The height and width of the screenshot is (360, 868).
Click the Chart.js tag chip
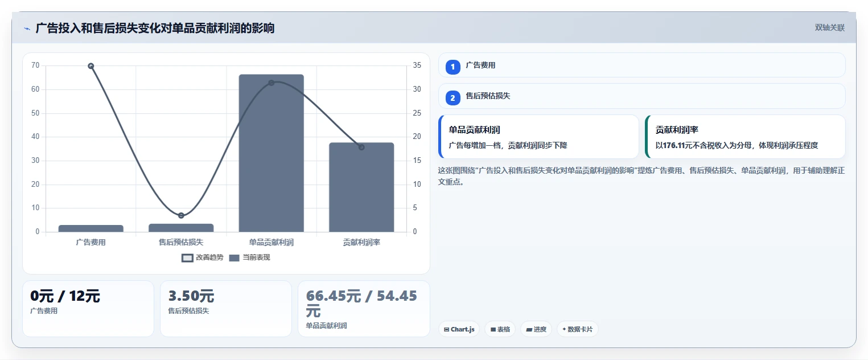pos(459,329)
